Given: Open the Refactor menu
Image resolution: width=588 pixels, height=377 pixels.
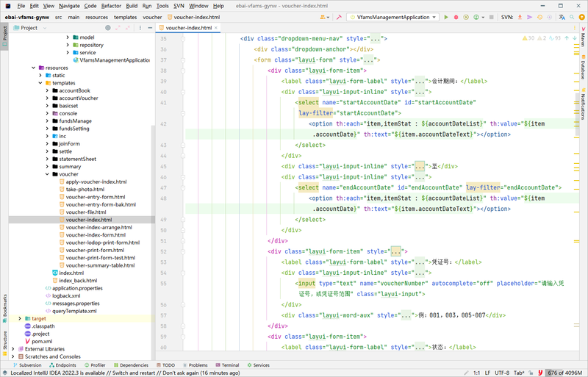Looking at the screenshot, I should (111, 5).
